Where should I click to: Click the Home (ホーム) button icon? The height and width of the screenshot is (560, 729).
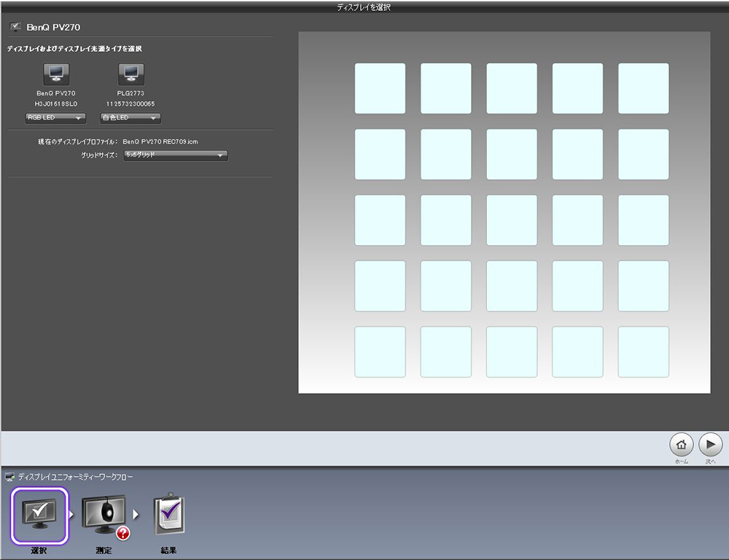pos(681,445)
